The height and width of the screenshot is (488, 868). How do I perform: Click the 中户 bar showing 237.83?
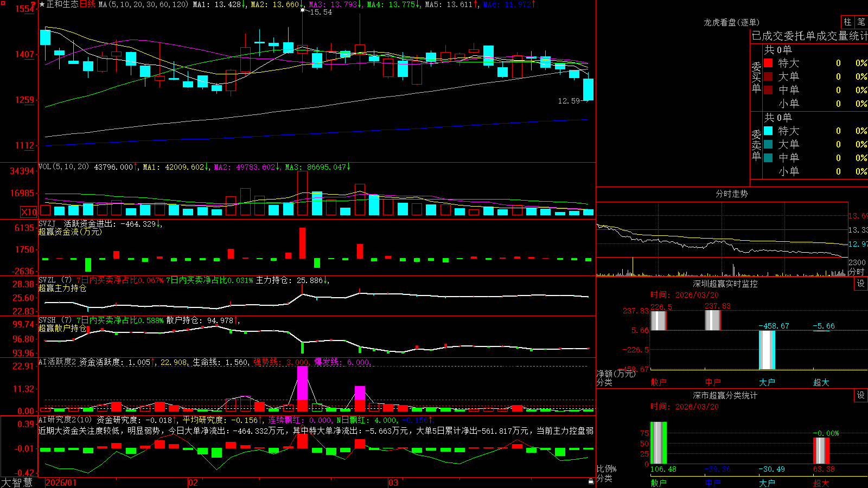click(712, 320)
